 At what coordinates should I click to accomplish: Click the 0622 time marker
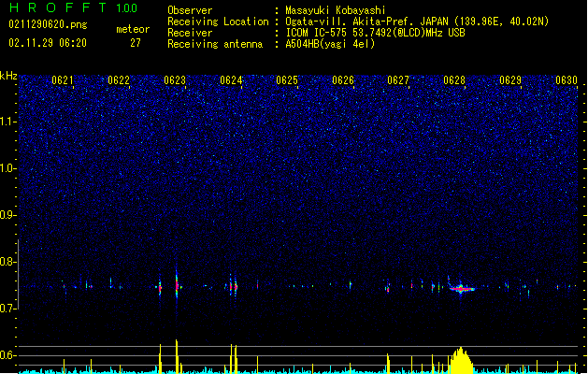(x=119, y=80)
